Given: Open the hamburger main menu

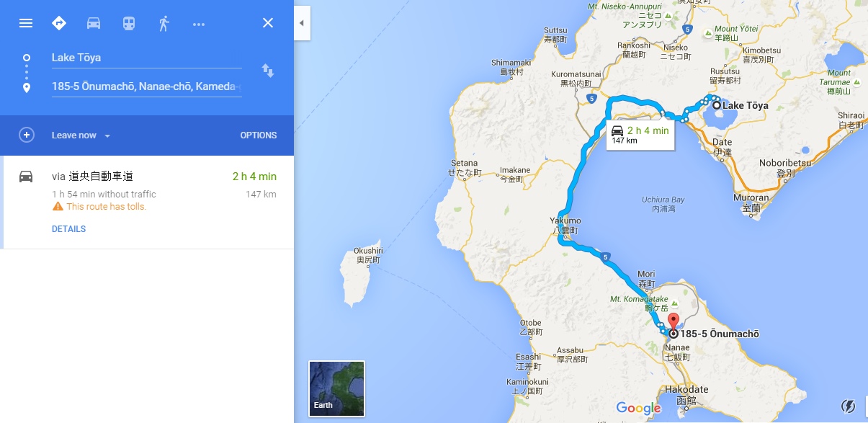Looking at the screenshot, I should tap(26, 23).
